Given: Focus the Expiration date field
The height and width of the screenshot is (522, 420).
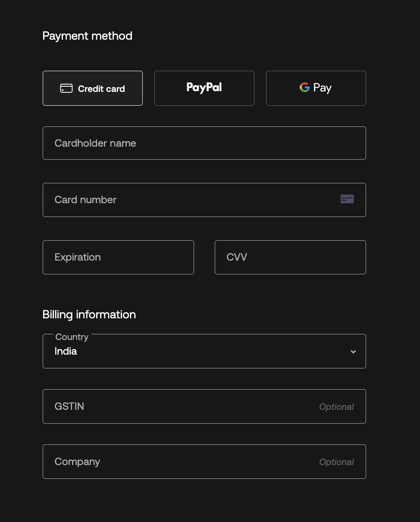Looking at the screenshot, I should pyautogui.click(x=118, y=257).
